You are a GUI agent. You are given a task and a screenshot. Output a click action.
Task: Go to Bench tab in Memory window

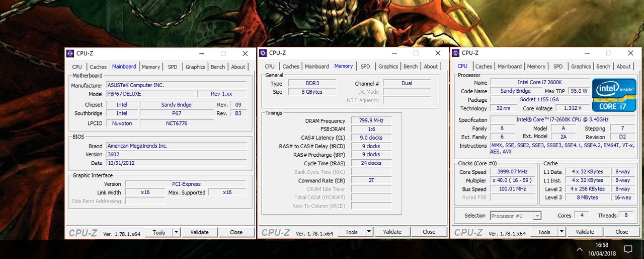coord(411,67)
